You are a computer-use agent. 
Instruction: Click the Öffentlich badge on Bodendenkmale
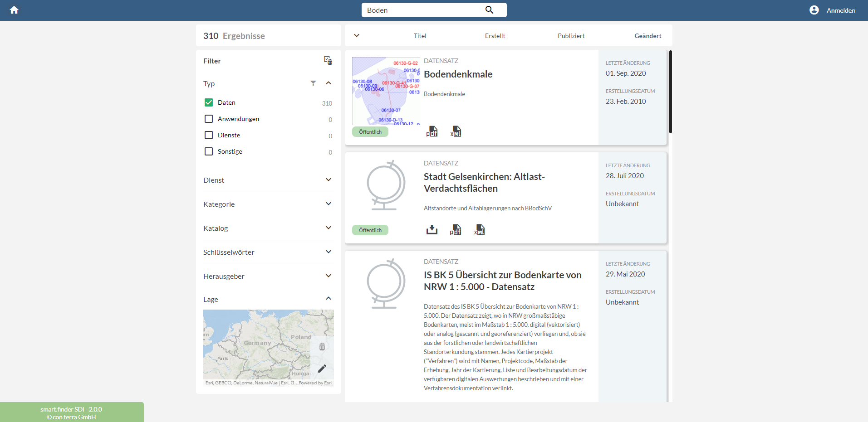pos(370,132)
